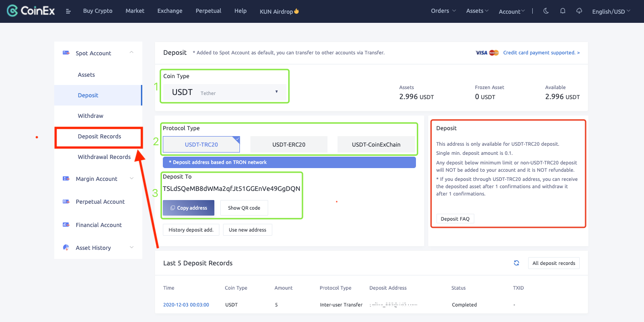The height and width of the screenshot is (322, 644).
Task: Open the credit card payment supported link
Action: (x=541, y=53)
